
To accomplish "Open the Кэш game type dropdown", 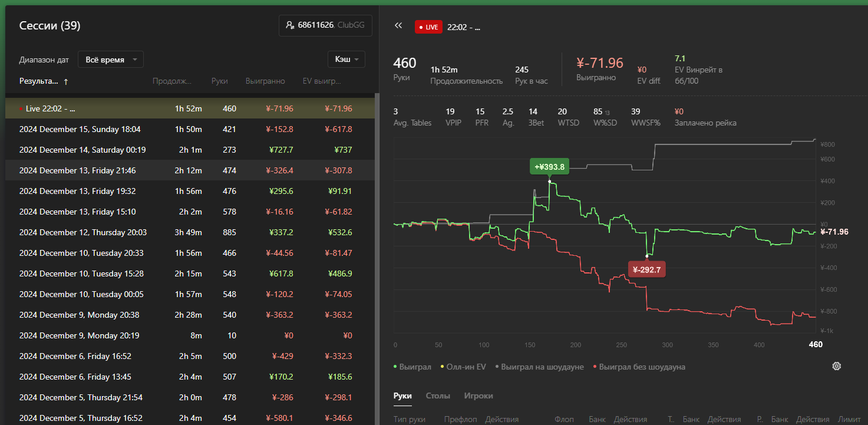I will click(346, 60).
